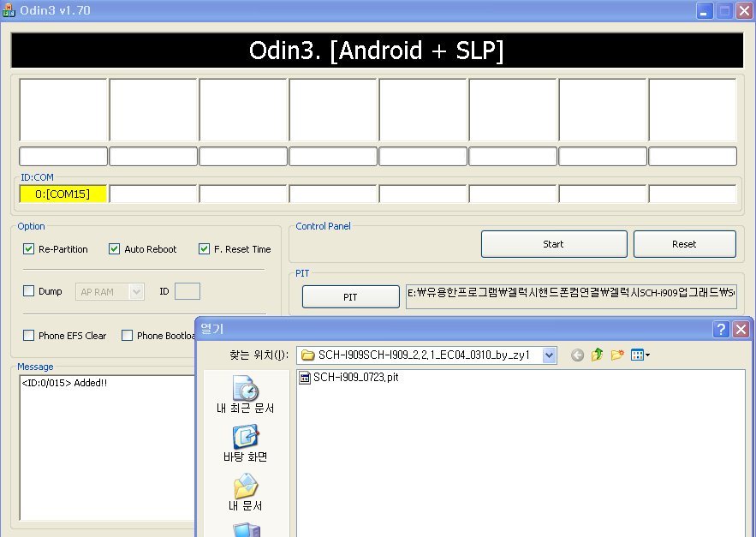Minimize the Odin3 v1.70 window
Image resolution: width=756 pixels, height=537 pixels.
point(705,10)
